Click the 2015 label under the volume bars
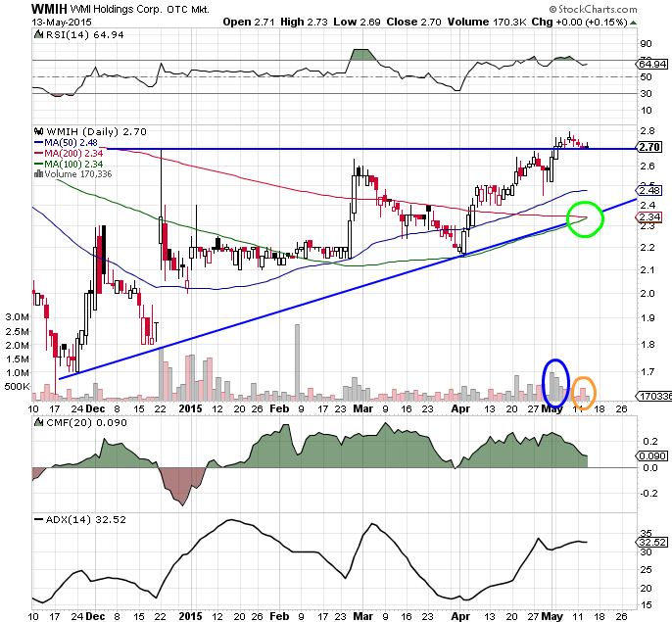The width and height of the screenshot is (672, 622). coord(190,408)
